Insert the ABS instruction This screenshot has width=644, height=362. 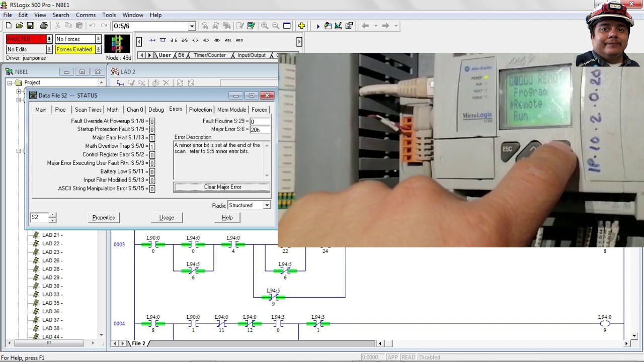click(239, 40)
